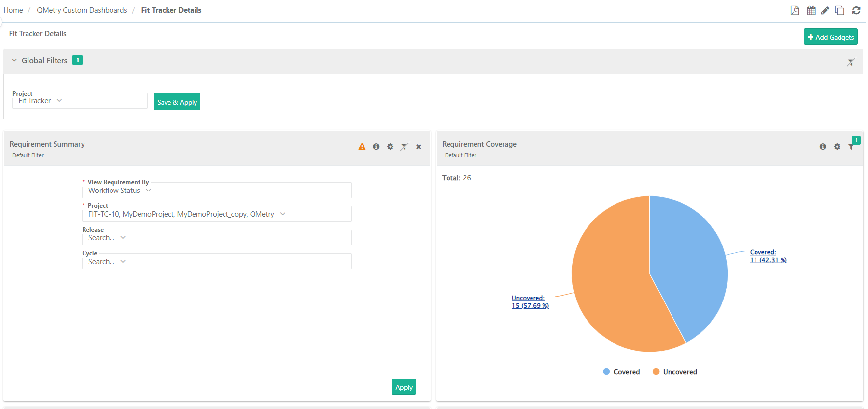Viewport: 868px width, 409px height.
Task: Click the Add Gadgets button
Action: click(831, 37)
